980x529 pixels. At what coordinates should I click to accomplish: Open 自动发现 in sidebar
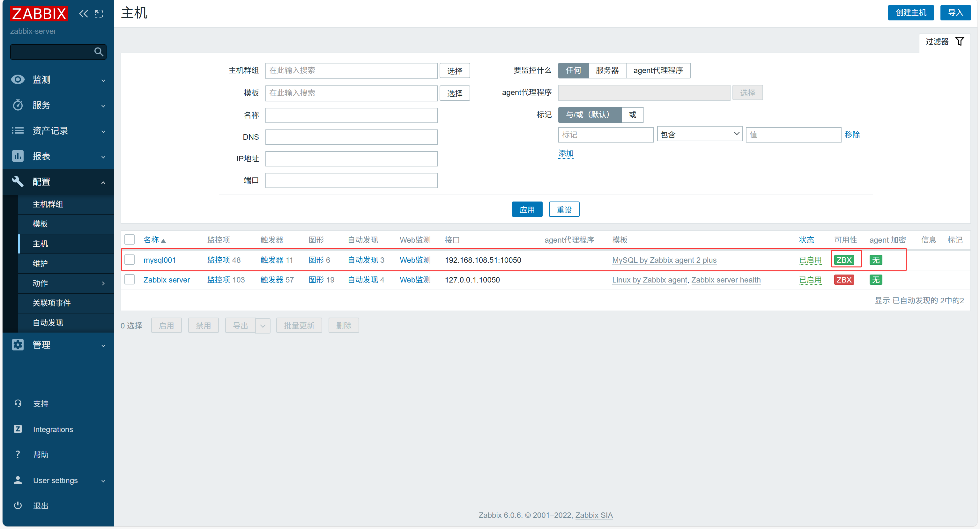[48, 322]
